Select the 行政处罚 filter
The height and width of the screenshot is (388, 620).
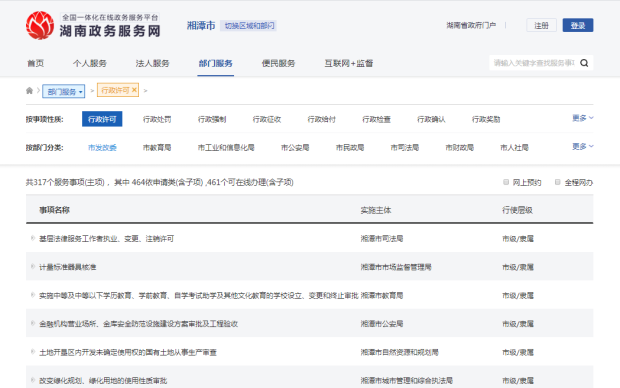point(157,119)
